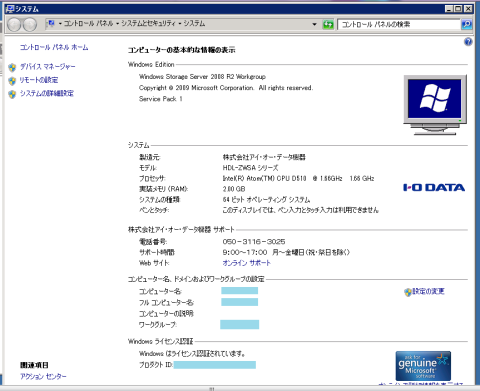Click the green refresh button beside address bar
Viewport: 480px width, 391px height.
[x=328, y=24]
